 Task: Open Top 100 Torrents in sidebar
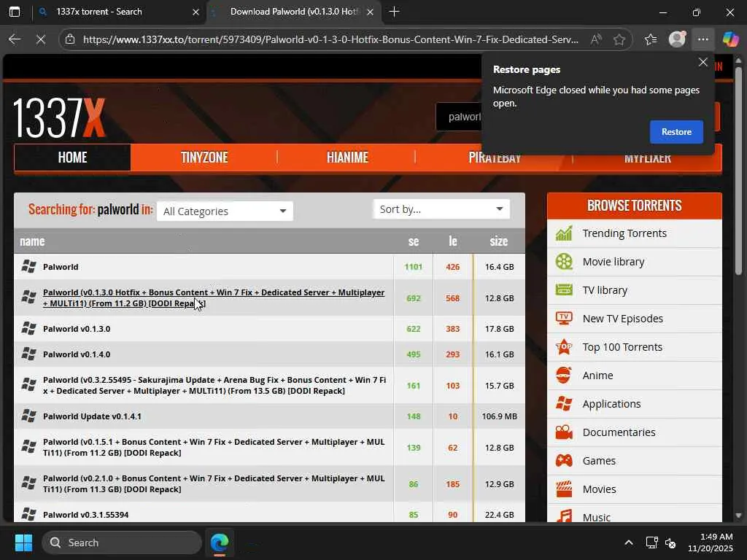pos(622,346)
